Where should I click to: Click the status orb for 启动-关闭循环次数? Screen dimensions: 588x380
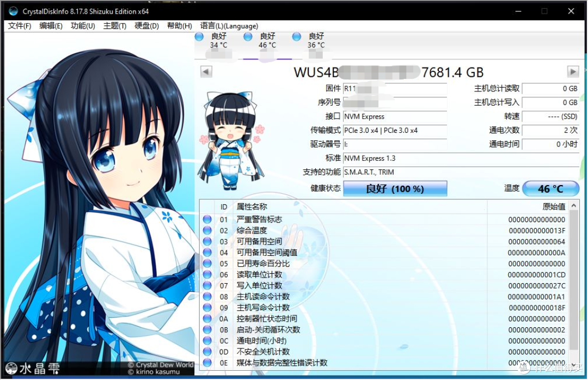click(x=207, y=330)
